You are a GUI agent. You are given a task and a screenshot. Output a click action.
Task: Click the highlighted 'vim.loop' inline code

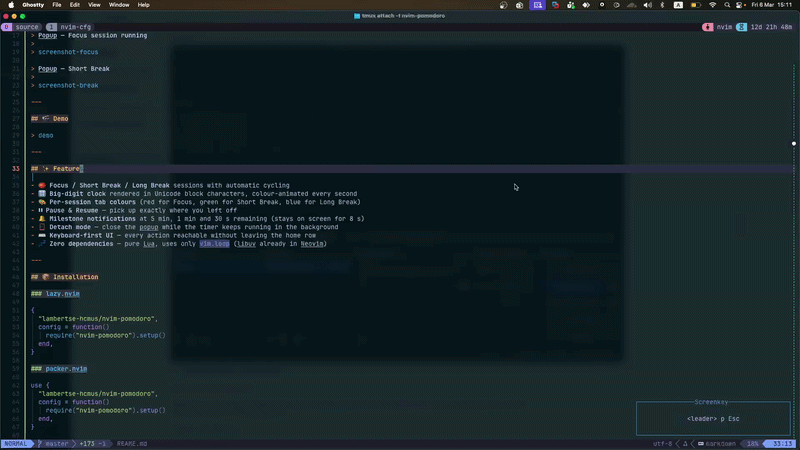point(214,244)
